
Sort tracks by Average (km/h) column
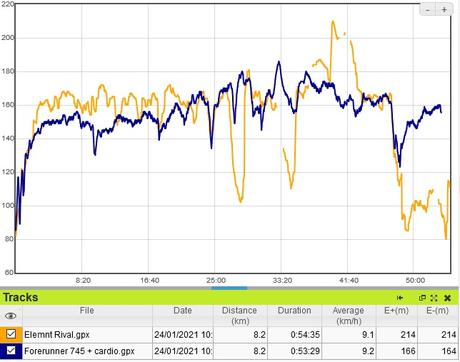[x=348, y=315]
